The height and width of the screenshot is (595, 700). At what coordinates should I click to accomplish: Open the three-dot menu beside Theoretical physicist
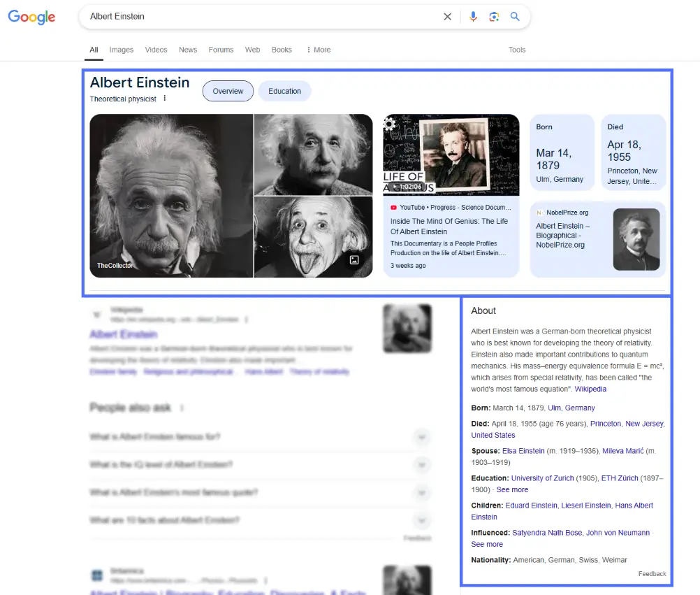point(165,99)
